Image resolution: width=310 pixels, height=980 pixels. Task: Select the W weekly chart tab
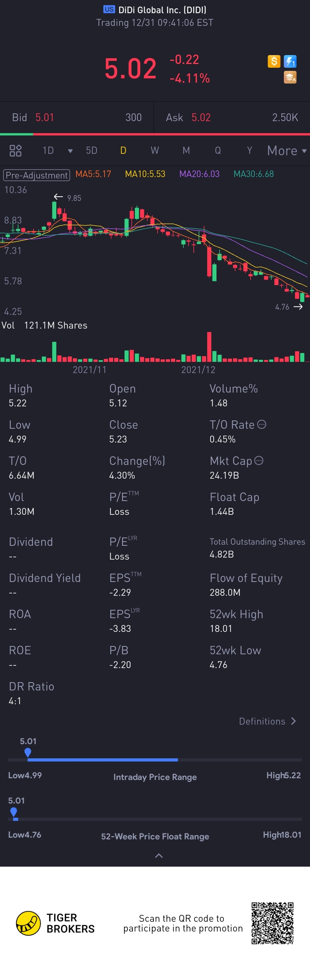(x=154, y=151)
